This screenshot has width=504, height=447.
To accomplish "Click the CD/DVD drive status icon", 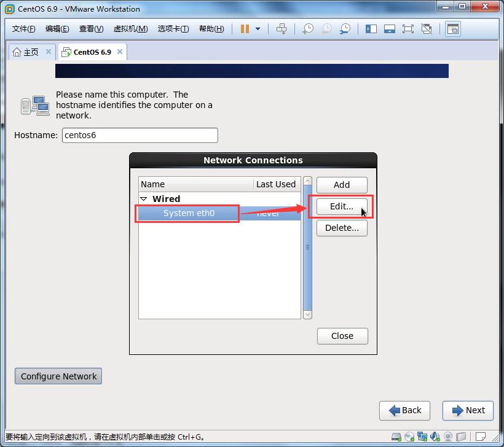I will [x=409, y=437].
